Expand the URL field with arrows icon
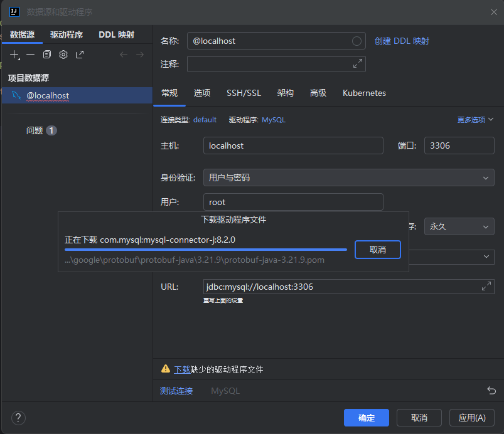Viewport: 504px width, 434px height. pyautogui.click(x=486, y=287)
